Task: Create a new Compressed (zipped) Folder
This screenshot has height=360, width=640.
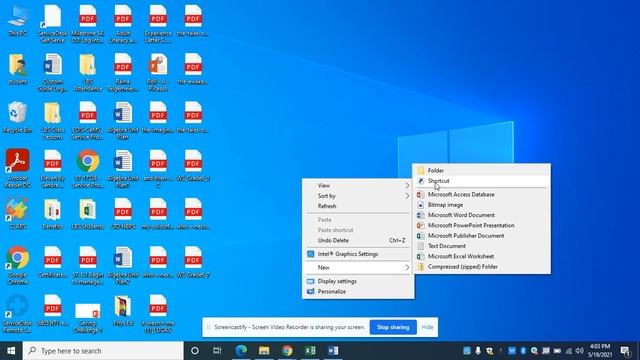Action: (481, 267)
